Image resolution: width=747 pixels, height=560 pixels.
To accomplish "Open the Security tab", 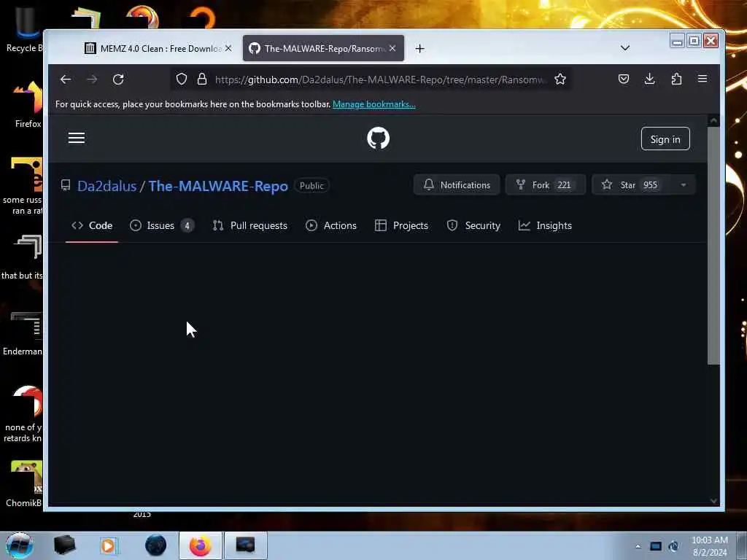I will [x=473, y=226].
